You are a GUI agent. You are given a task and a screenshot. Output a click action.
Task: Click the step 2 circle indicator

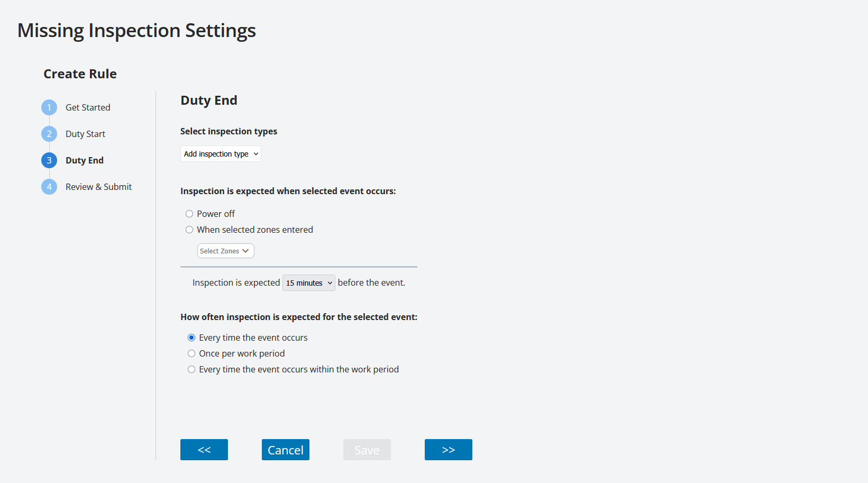point(49,133)
